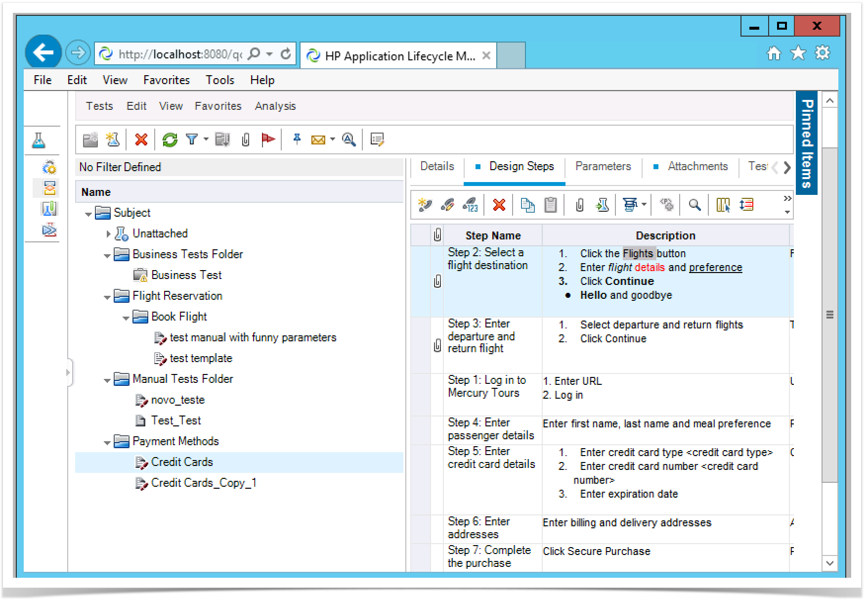Viewport: 868px width, 602px height.
Task: Open the Analysis menu
Action: pos(275,106)
